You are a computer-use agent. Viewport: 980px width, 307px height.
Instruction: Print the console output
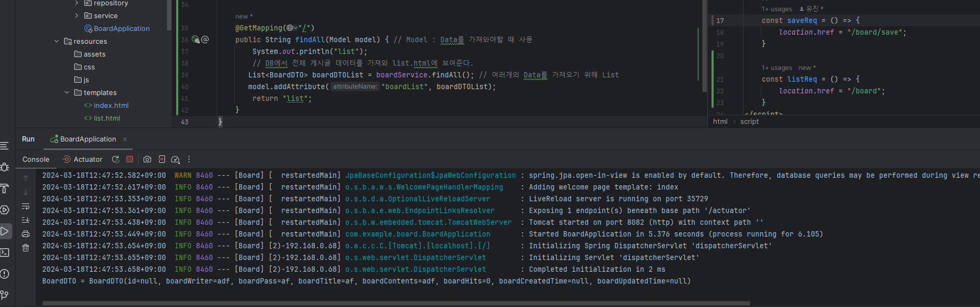26,234
